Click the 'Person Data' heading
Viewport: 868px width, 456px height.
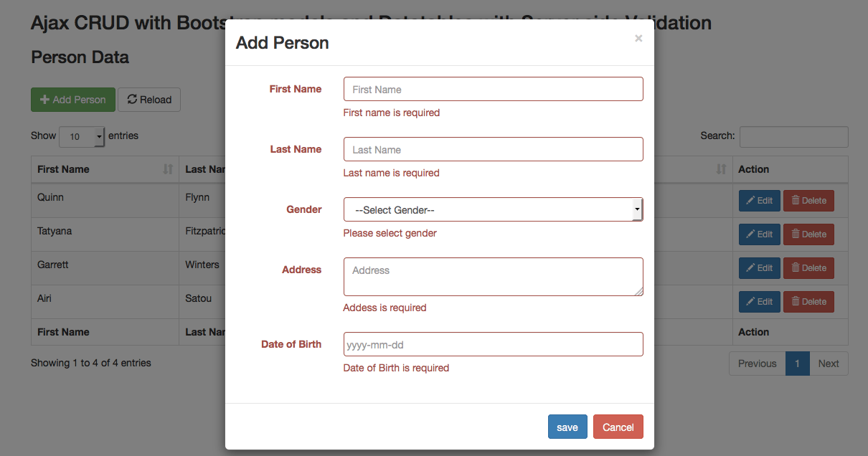80,57
